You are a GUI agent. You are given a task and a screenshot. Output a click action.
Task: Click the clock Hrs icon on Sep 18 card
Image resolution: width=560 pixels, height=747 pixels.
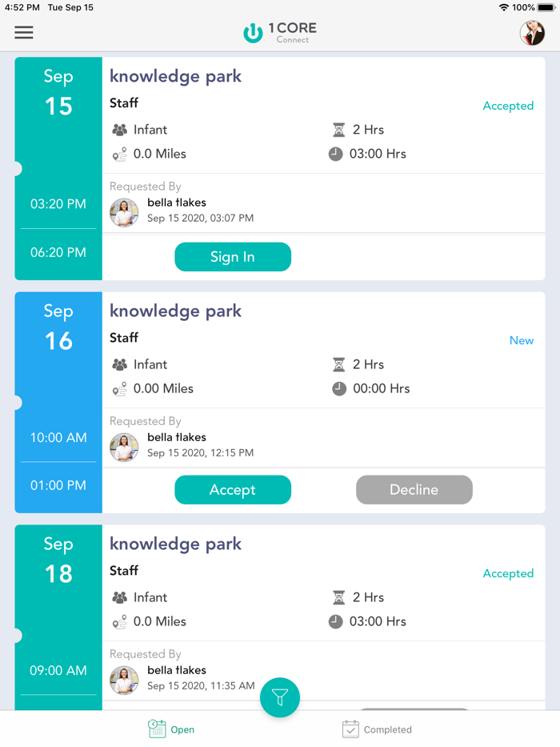tap(337, 621)
